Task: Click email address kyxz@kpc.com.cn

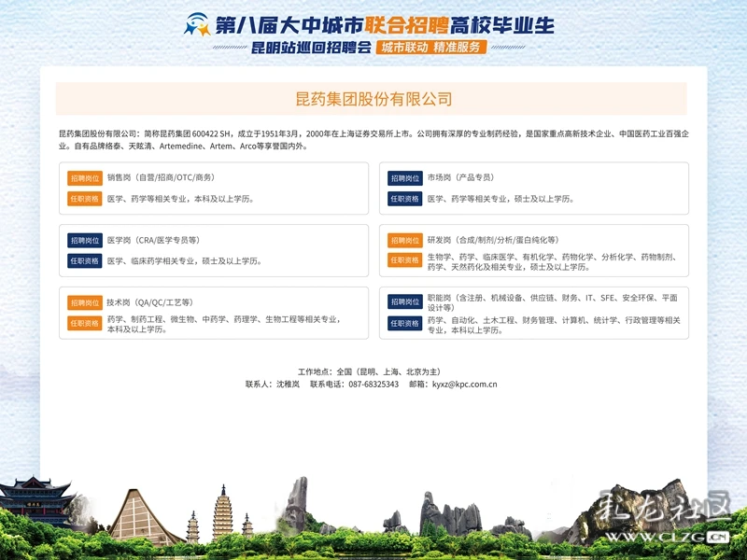Action: tap(464, 385)
